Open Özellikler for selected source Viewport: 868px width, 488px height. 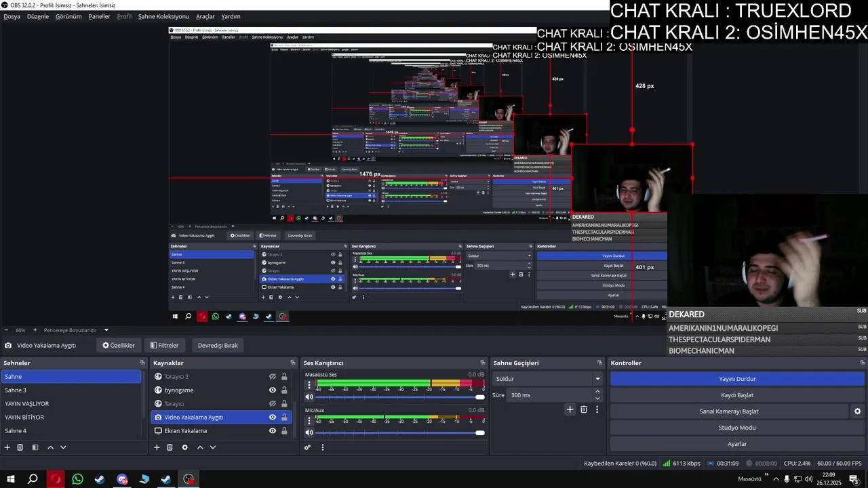119,345
